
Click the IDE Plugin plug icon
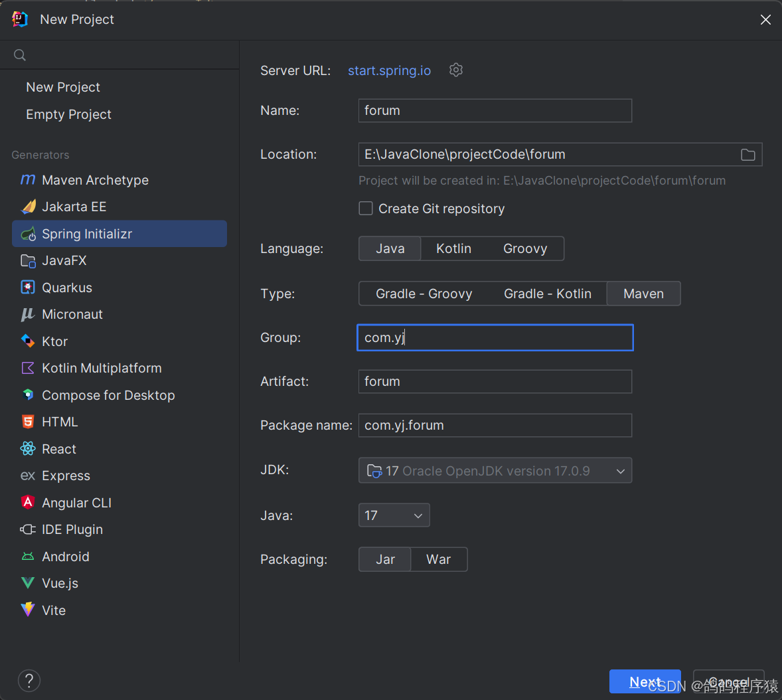(28, 529)
